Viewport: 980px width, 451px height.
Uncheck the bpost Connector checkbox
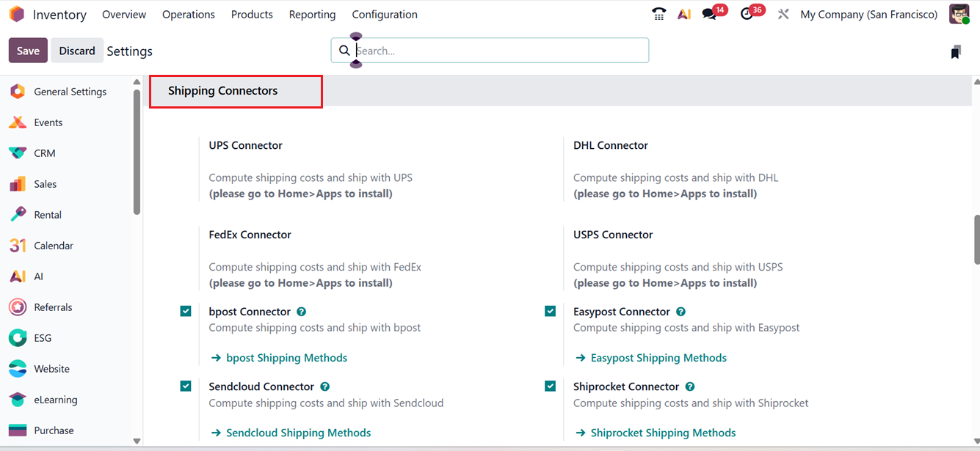[x=186, y=312]
